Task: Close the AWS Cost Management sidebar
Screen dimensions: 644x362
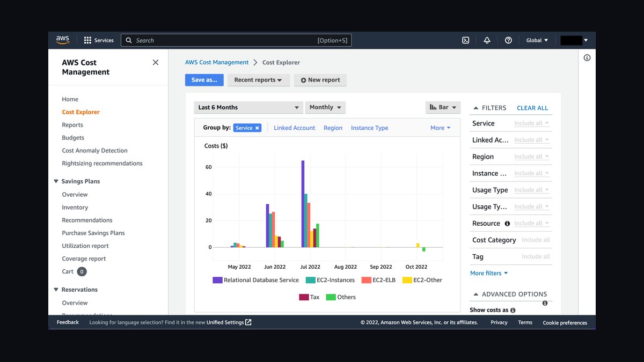Action: pos(156,62)
